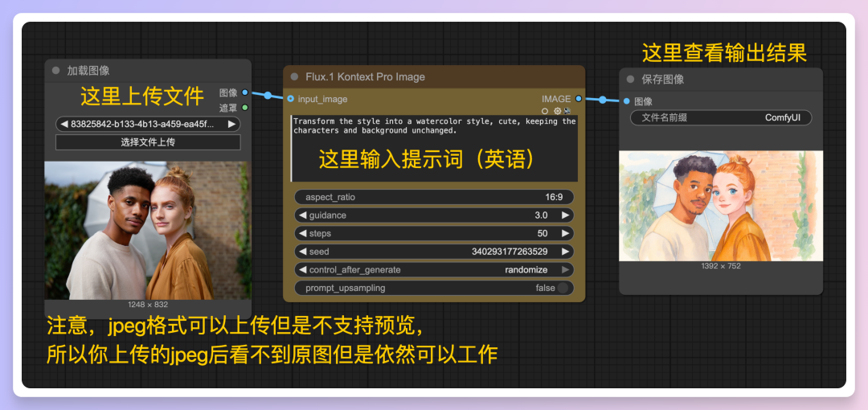Click the watercolor output image preview
The height and width of the screenshot is (410, 868).
tap(721, 206)
